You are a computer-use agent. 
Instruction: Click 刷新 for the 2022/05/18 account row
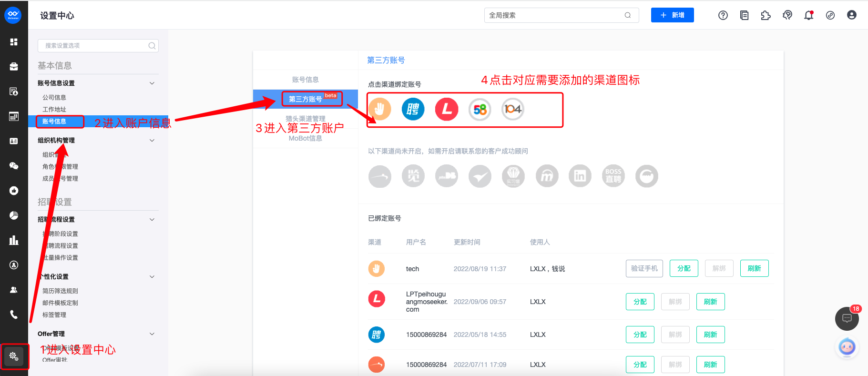tap(711, 335)
